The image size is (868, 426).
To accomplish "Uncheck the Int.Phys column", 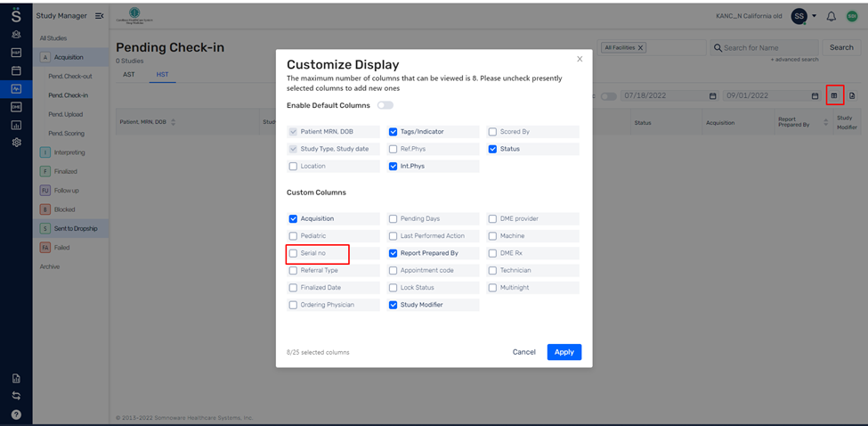I will coord(393,166).
